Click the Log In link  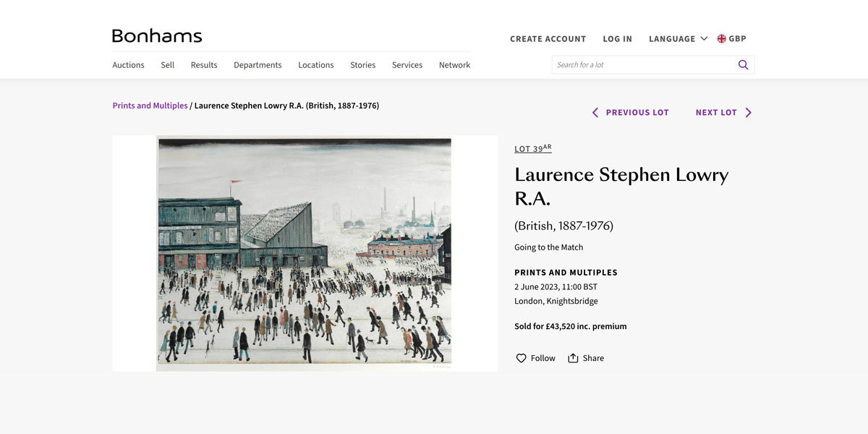(x=618, y=39)
